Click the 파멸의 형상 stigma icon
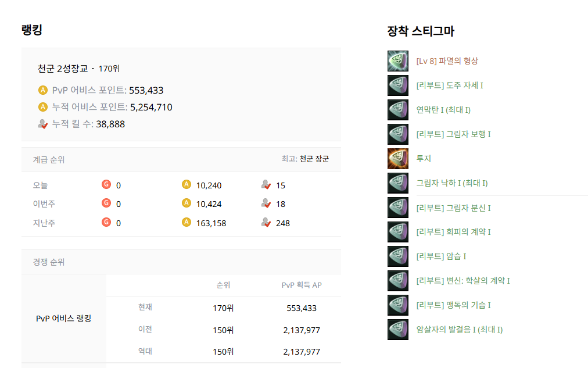The image size is (588, 368). click(398, 61)
